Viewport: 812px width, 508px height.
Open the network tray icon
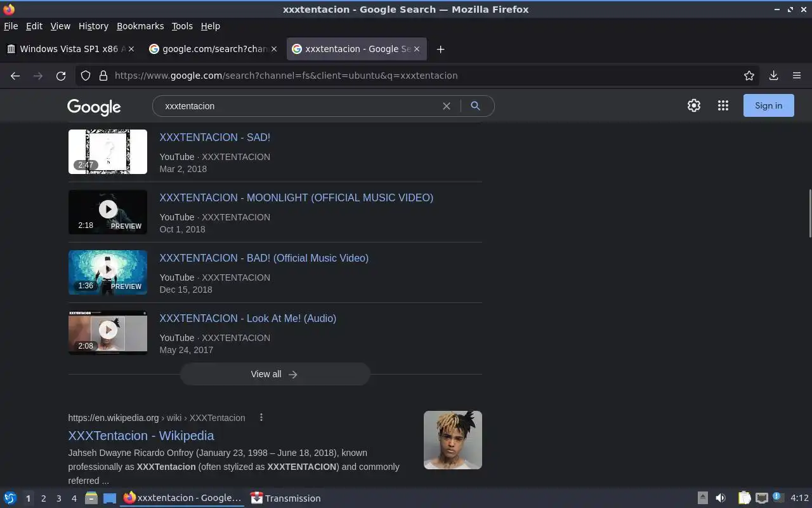762,498
